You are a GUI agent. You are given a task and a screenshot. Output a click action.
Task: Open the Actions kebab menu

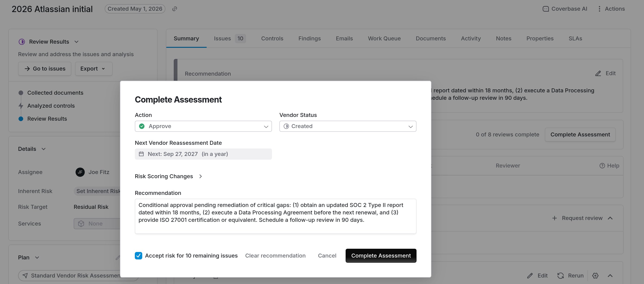[611, 9]
